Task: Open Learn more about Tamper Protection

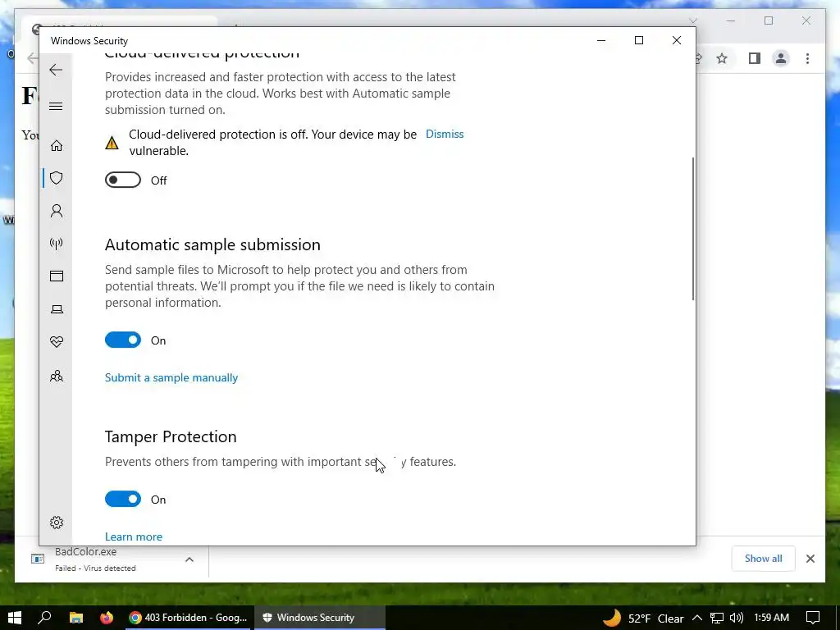Action: tap(134, 536)
